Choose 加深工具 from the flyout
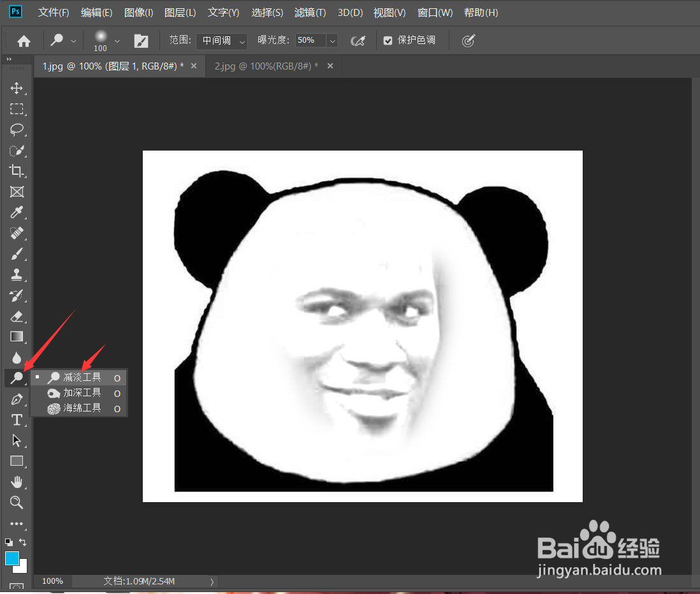This screenshot has width=700, height=594. 79,393
